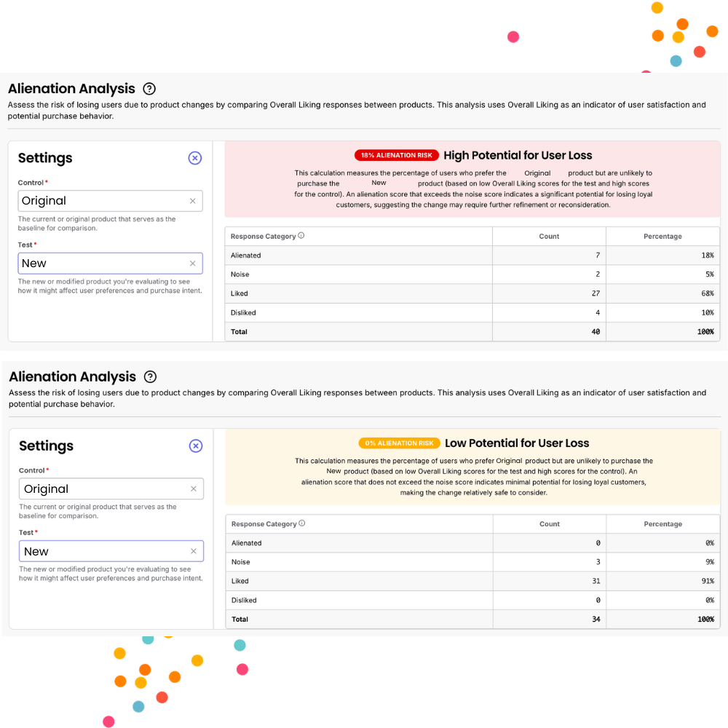Screen dimensions: 728x728
Task: Clear the Control field in lower panel
Action: pyautogui.click(x=194, y=489)
